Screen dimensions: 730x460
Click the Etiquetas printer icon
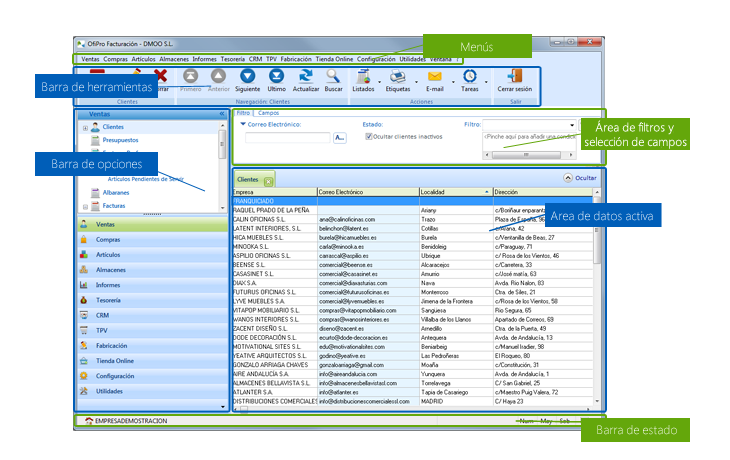tap(398, 78)
